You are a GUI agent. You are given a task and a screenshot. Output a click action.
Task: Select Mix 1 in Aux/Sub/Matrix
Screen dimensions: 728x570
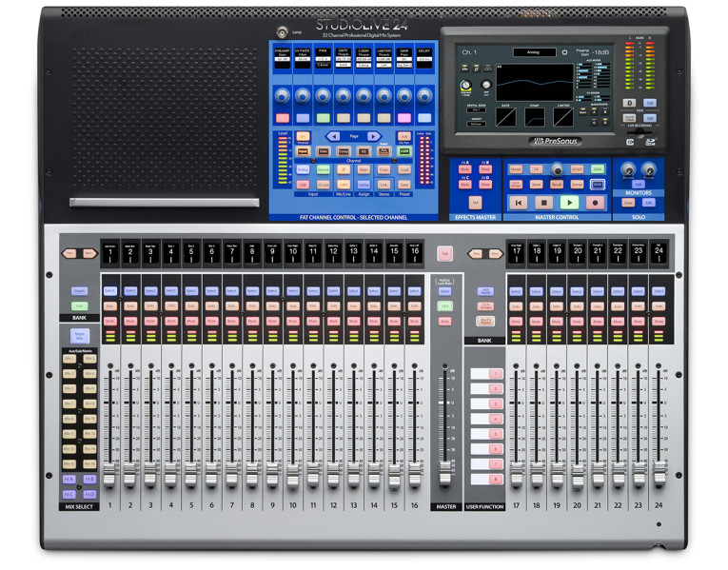69,359
